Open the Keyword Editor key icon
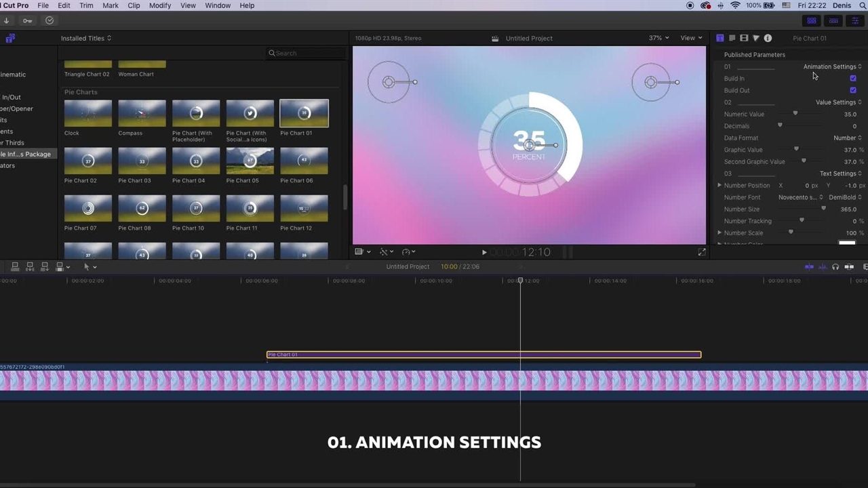This screenshot has height=488, width=868. click(x=27, y=21)
